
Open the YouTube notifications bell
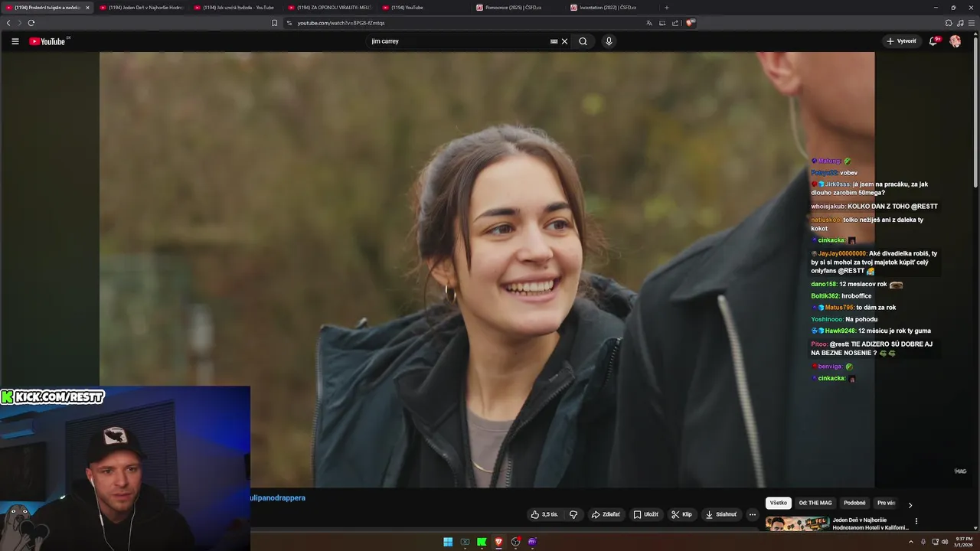(933, 41)
